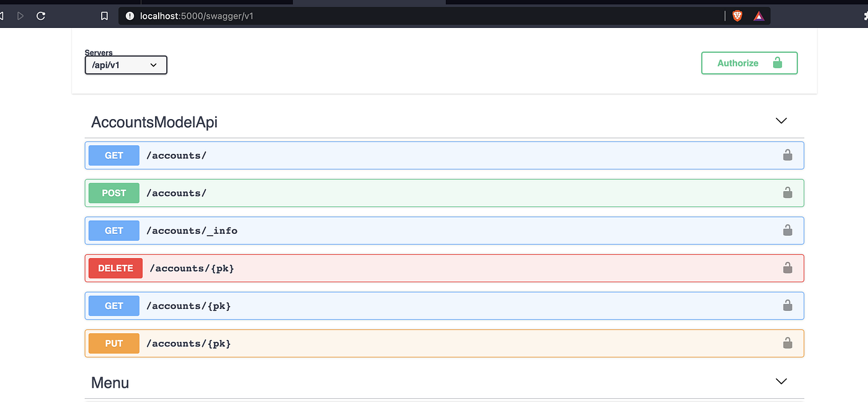Collapse the Menu section chevron
868x402 pixels.
(781, 381)
